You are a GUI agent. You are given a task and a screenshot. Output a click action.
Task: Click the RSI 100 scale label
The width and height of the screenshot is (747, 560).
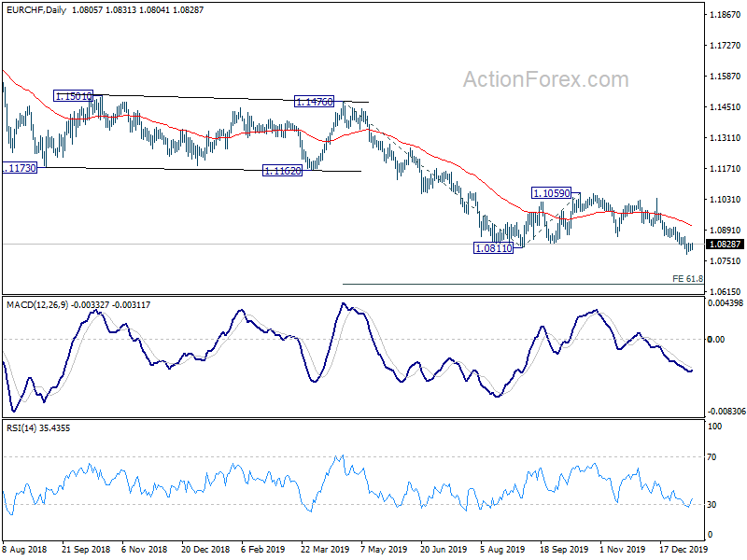tap(714, 427)
